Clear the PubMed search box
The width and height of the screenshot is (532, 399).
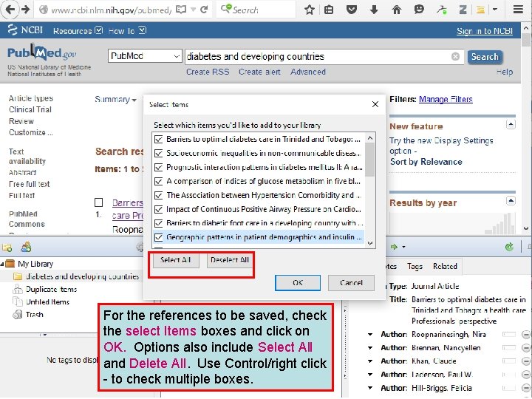(455, 57)
